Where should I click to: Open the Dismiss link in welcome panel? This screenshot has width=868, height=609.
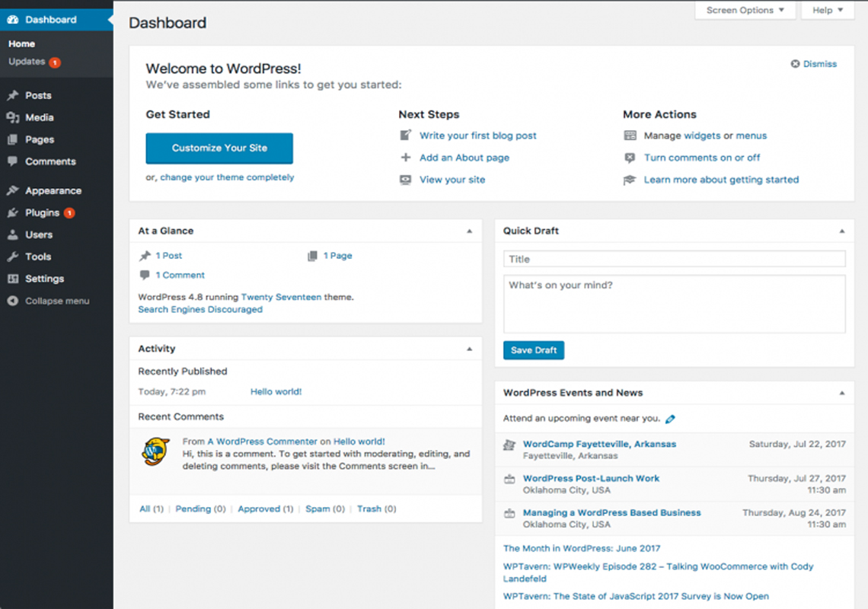pyautogui.click(x=820, y=64)
